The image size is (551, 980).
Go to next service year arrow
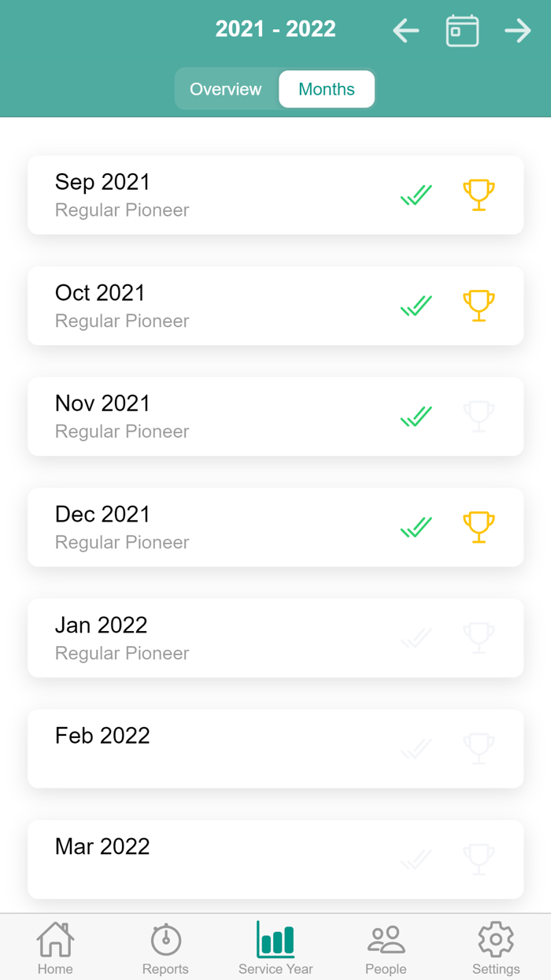[x=517, y=31]
